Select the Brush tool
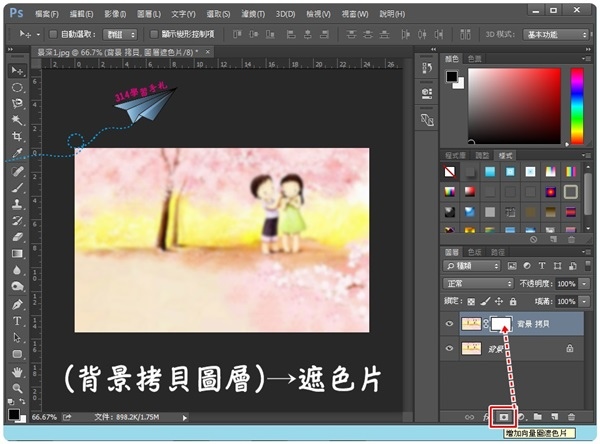This screenshot has height=444, width=600. point(17,188)
